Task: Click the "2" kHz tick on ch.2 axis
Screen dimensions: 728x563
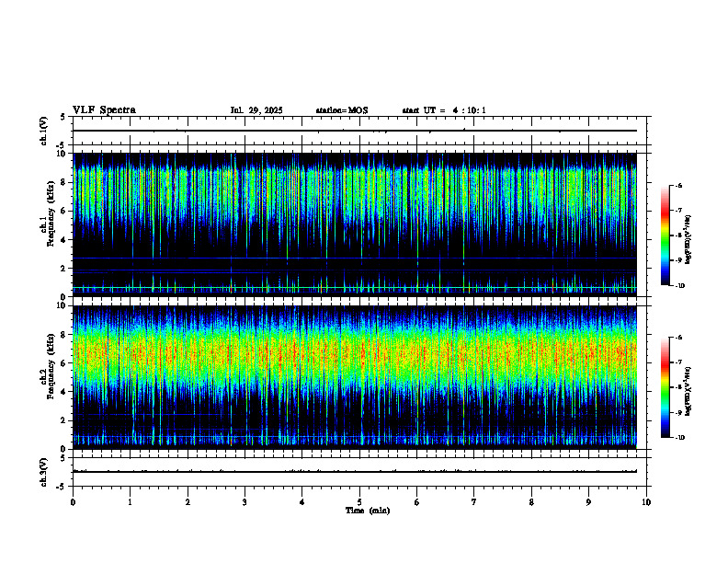Action: (x=64, y=420)
